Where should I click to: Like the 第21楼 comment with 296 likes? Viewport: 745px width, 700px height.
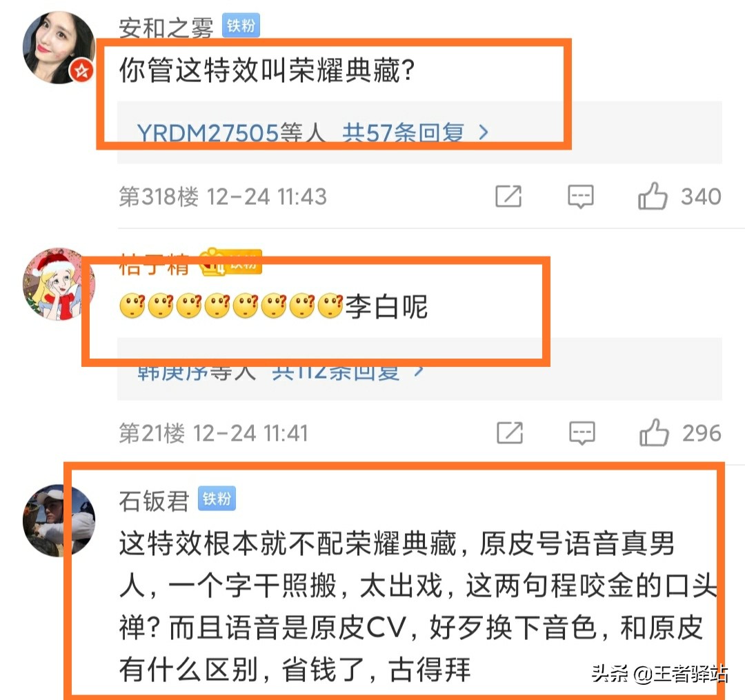click(654, 432)
